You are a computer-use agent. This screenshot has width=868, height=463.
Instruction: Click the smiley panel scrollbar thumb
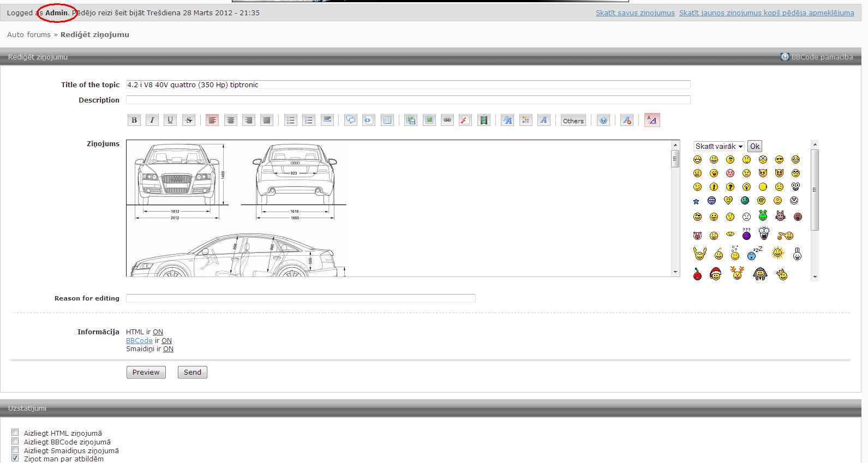(815, 190)
